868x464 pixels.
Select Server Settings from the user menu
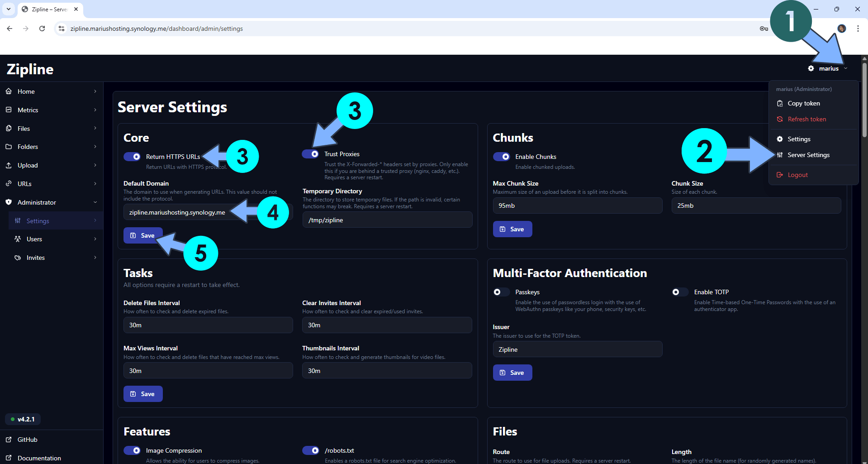click(x=808, y=154)
